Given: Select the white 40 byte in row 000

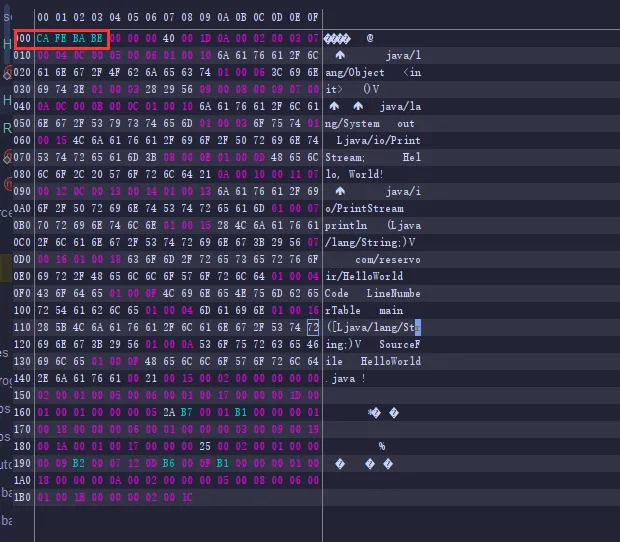Looking at the screenshot, I should 170,38.
